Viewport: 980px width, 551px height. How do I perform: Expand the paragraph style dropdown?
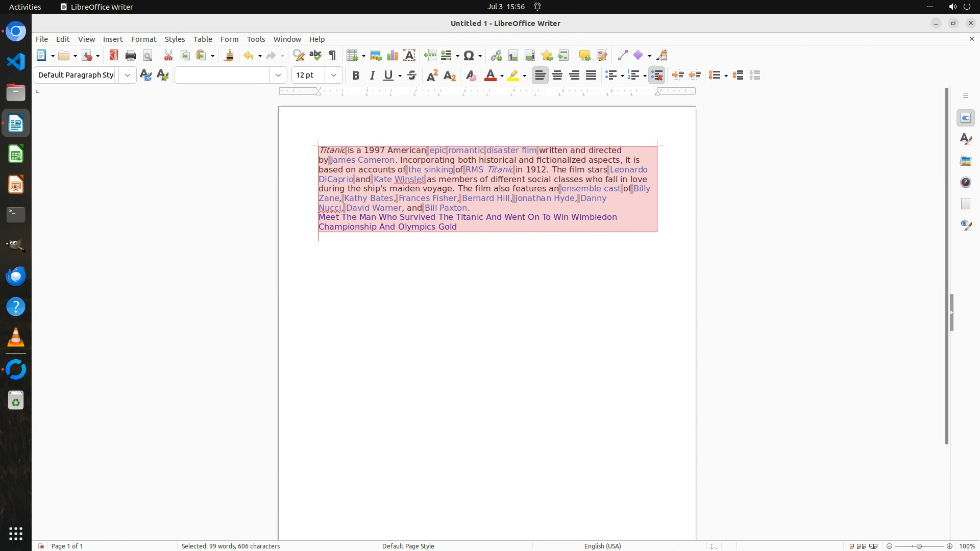point(128,76)
